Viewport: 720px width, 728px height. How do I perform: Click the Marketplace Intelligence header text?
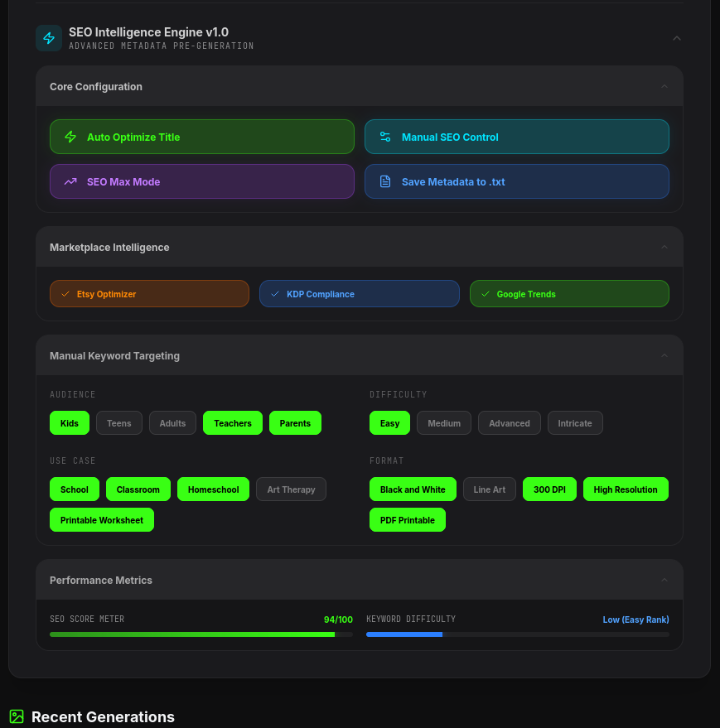(x=109, y=247)
